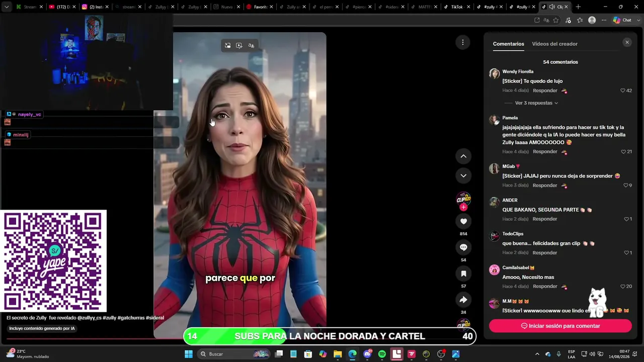
Task: Bookmark the video using the save icon
Action: (x=463, y=274)
